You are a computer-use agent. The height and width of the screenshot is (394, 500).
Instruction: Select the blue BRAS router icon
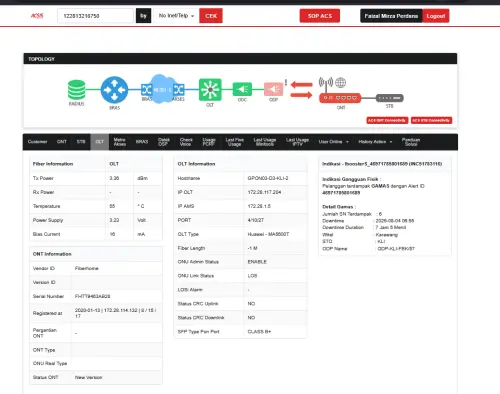click(114, 90)
